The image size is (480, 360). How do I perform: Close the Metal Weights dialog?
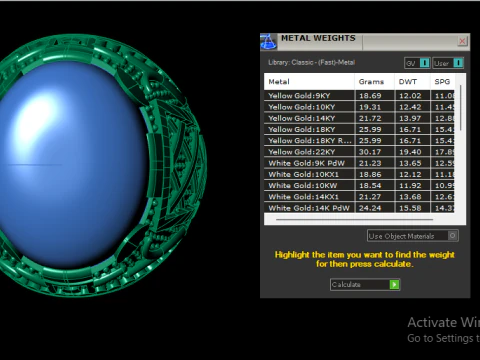tap(462, 41)
